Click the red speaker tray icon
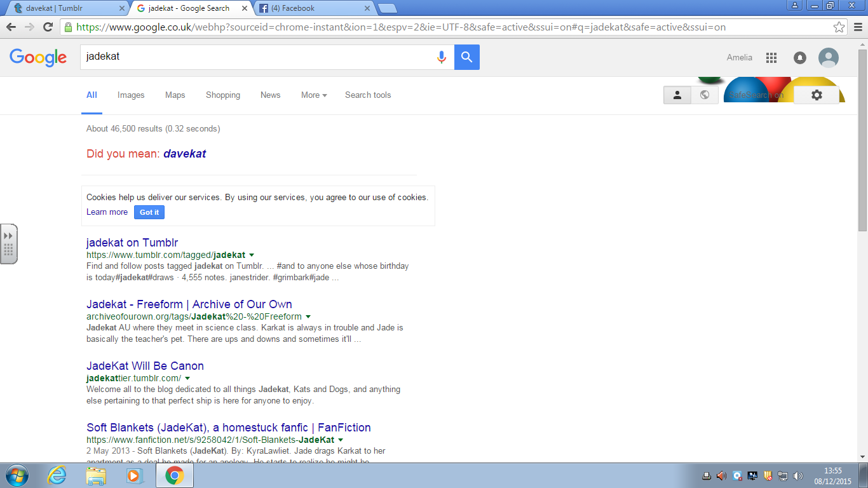 pos(721,476)
